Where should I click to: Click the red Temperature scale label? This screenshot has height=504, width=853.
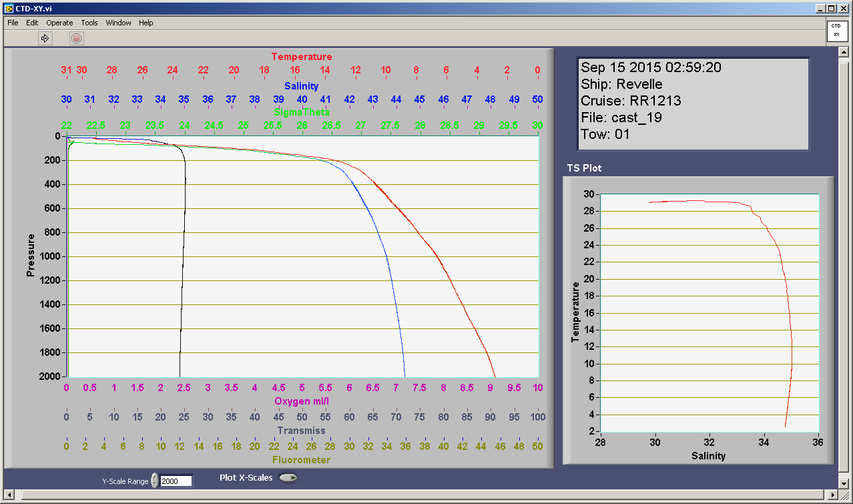point(301,57)
